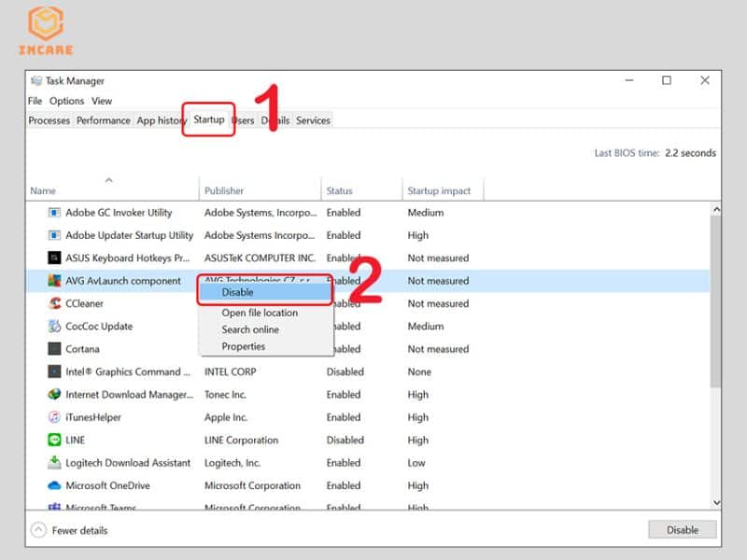Select the Adobe Updater Startup Utility name
747x560 pixels.
[129, 235]
